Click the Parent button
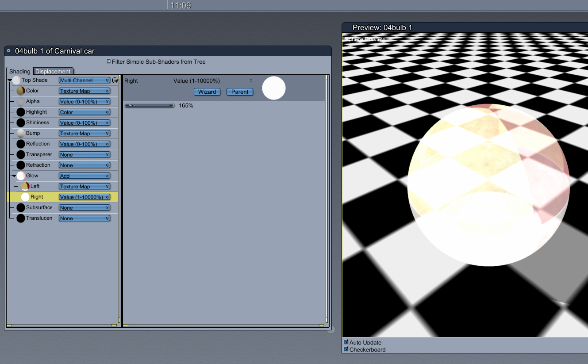 tap(240, 92)
